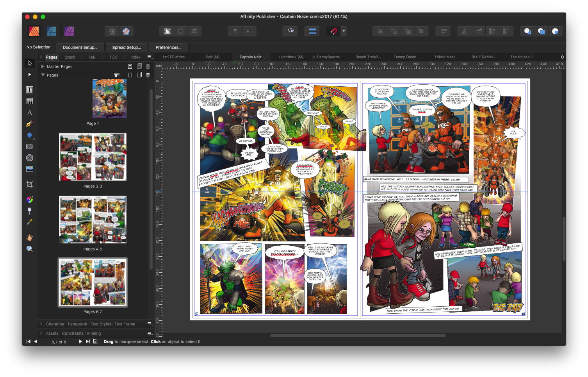The image size is (588, 377).
Task: Open the Trifold Mast document tab
Action: click(444, 57)
